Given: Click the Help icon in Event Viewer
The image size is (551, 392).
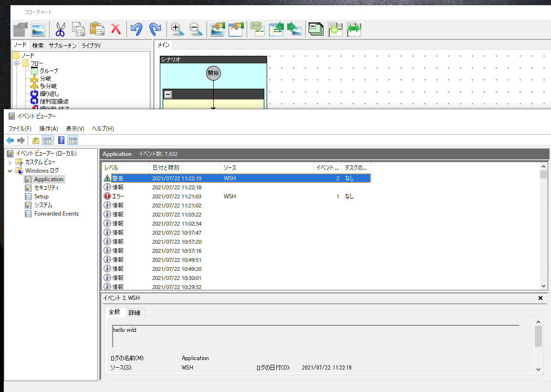Looking at the screenshot, I should click(x=61, y=140).
